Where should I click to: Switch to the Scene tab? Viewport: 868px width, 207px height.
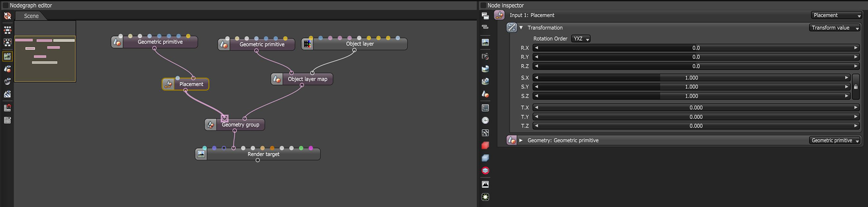tap(31, 16)
